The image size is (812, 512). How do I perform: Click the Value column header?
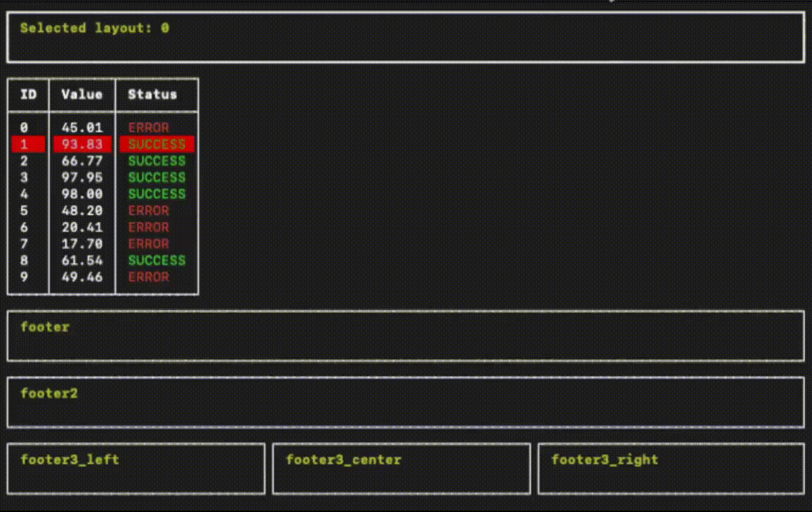click(82, 94)
